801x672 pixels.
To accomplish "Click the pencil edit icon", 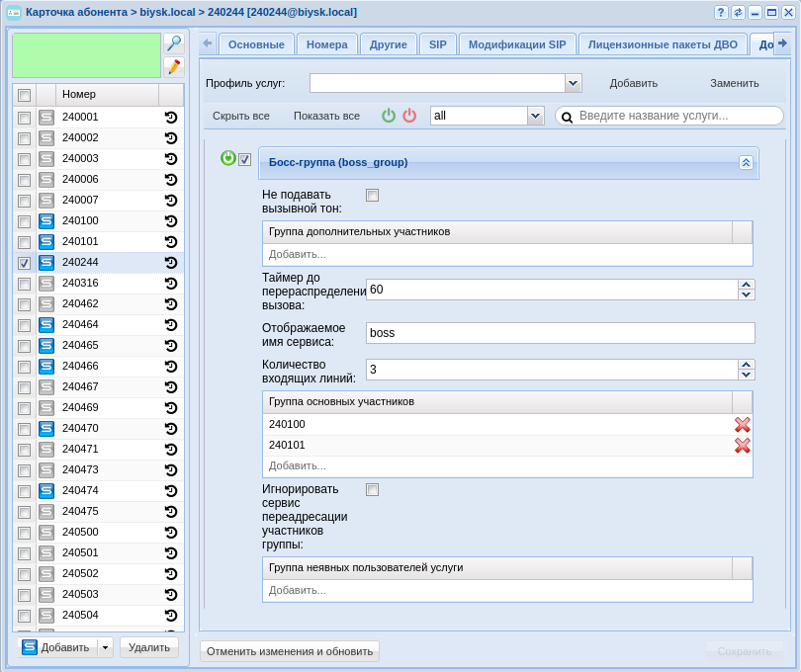I will coord(174,67).
